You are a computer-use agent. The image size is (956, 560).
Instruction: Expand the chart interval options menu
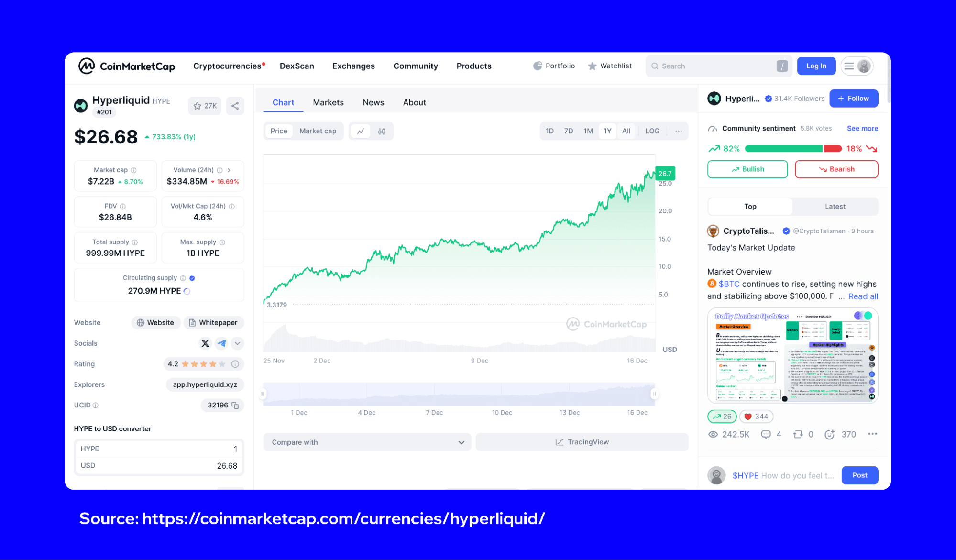tap(678, 132)
